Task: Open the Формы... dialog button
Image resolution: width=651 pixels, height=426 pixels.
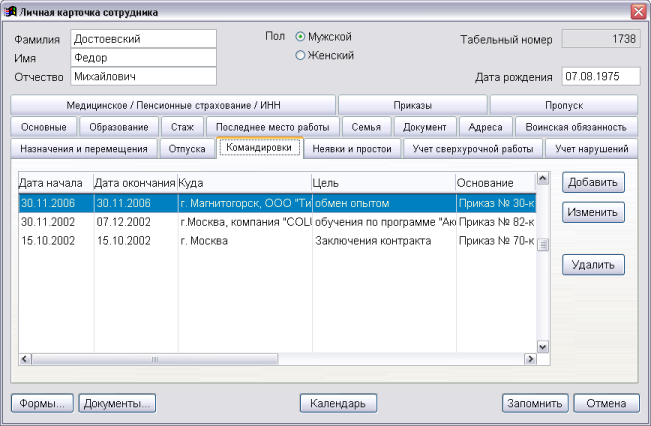Action: (x=42, y=404)
